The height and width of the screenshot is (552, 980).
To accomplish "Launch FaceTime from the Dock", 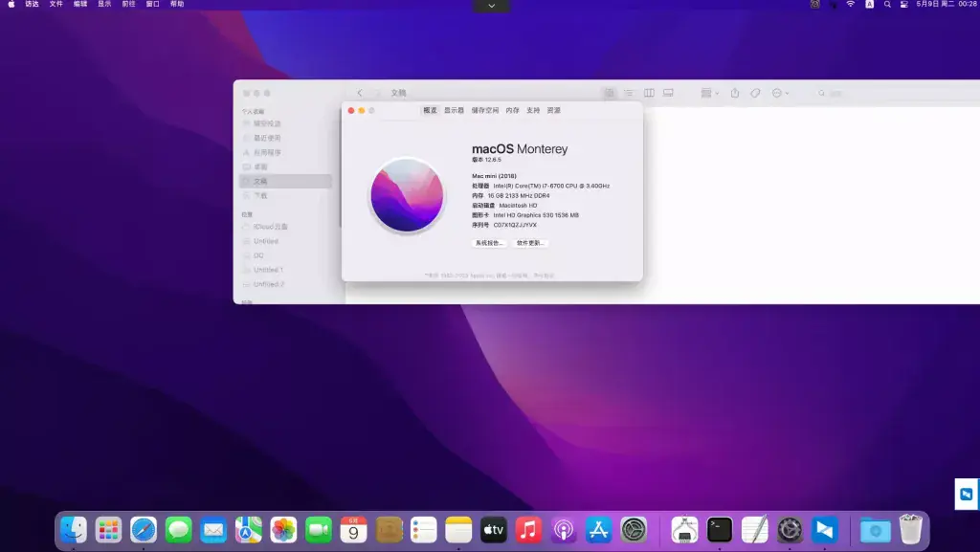I will (319, 530).
